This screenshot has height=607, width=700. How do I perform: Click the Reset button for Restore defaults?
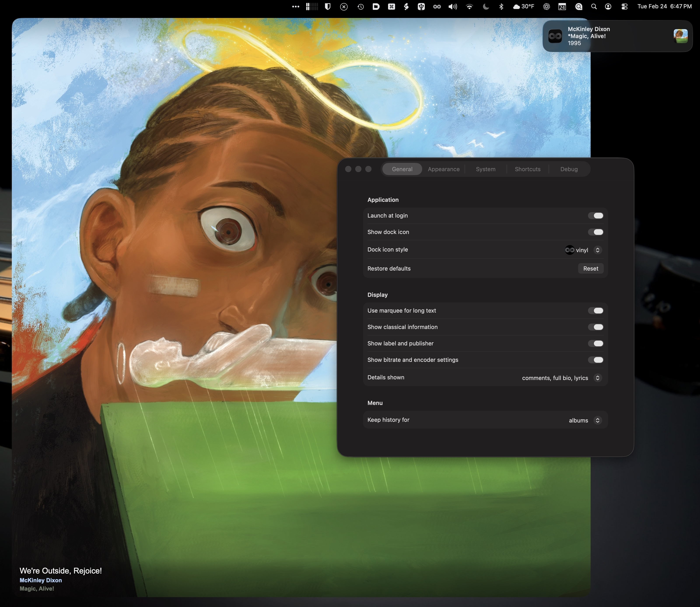(x=591, y=269)
